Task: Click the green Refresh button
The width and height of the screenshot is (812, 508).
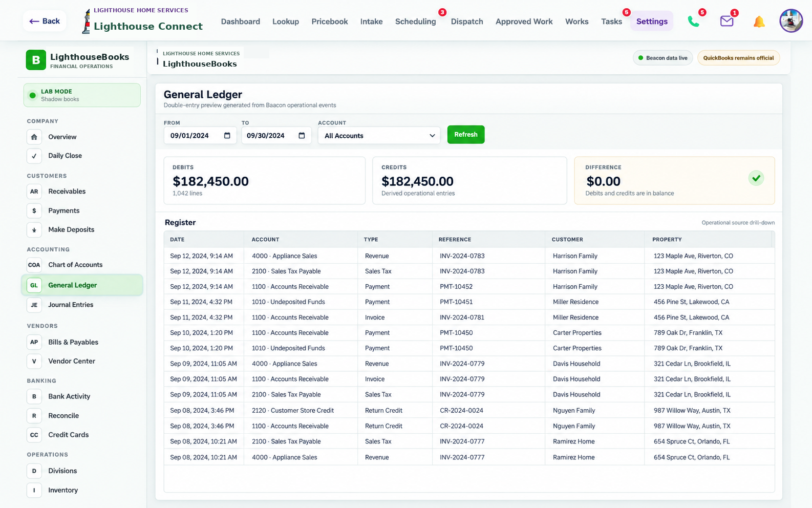Action: [466, 135]
